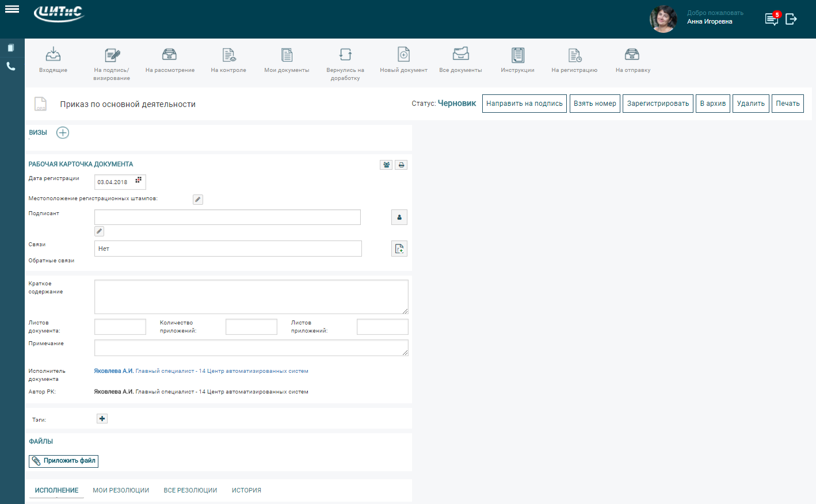Click into the Краткое содержание text area
Screen dimensions: 816x504
(251, 297)
